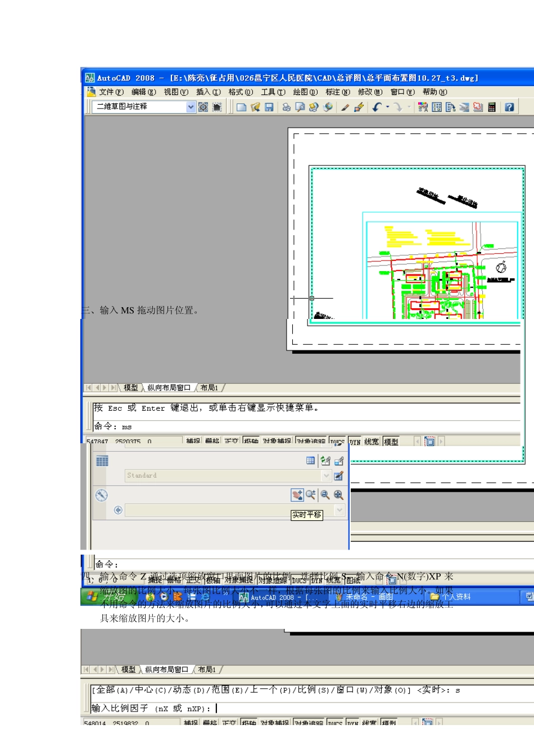Switch to the 布局1 tab in upper window
Image resolution: width=534 pixels, height=756 pixels.
[x=209, y=388]
